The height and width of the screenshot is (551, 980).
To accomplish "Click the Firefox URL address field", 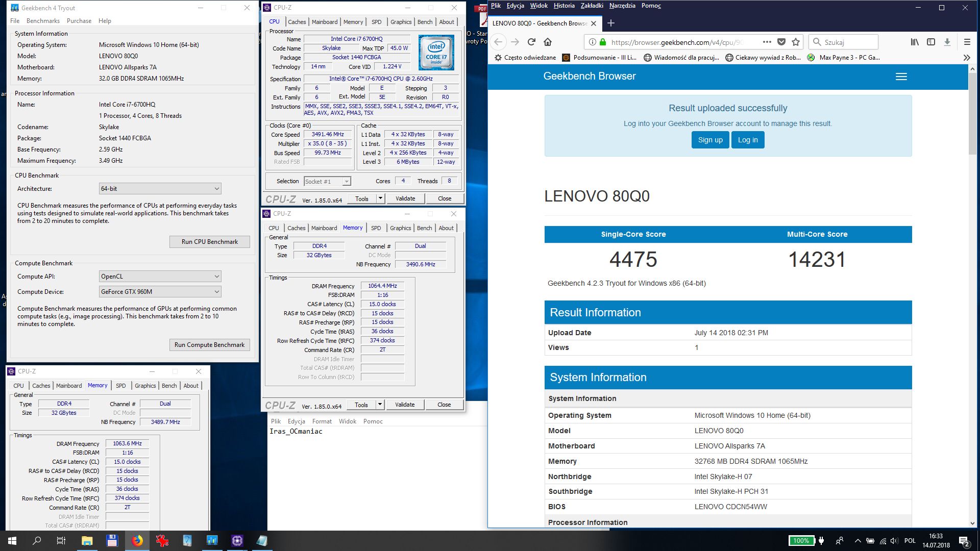I will point(677,42).
